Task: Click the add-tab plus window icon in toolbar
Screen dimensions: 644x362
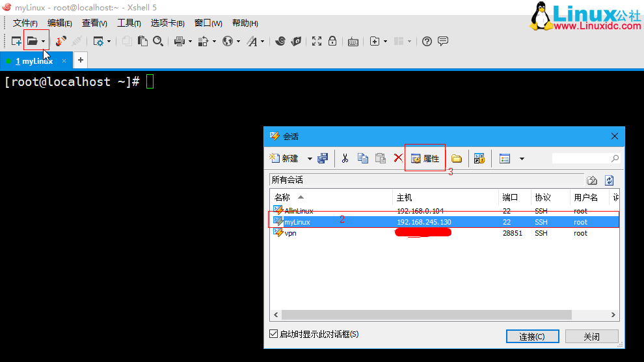Action: pos(375,41)
